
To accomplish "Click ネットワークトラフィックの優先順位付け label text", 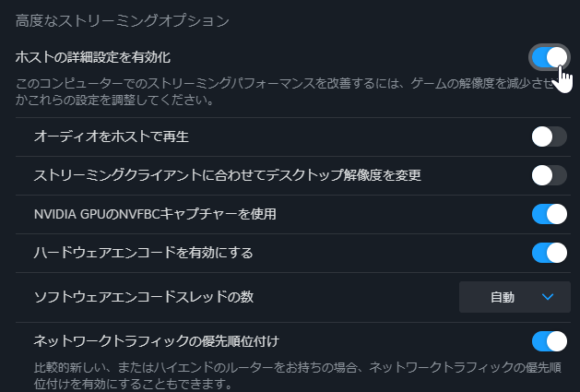I will coord(157,341).
